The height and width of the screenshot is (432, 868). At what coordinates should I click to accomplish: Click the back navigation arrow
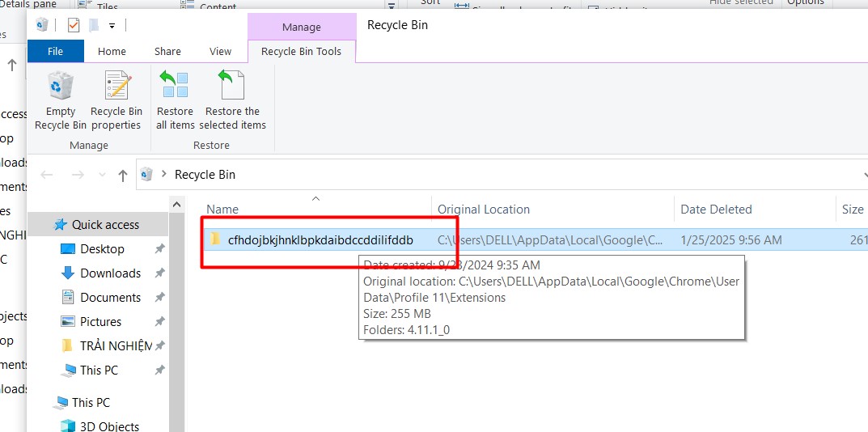[48, 175]
